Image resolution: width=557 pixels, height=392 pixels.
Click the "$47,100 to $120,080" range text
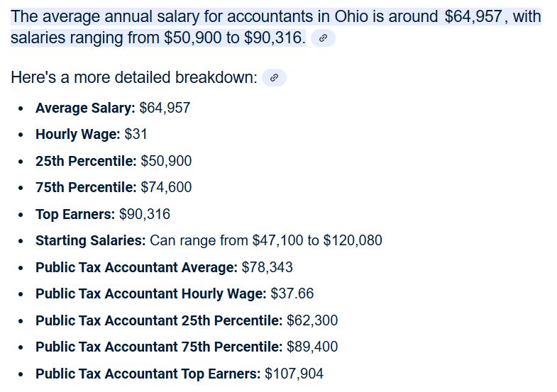pyautogui.click(x=317, y=240)
